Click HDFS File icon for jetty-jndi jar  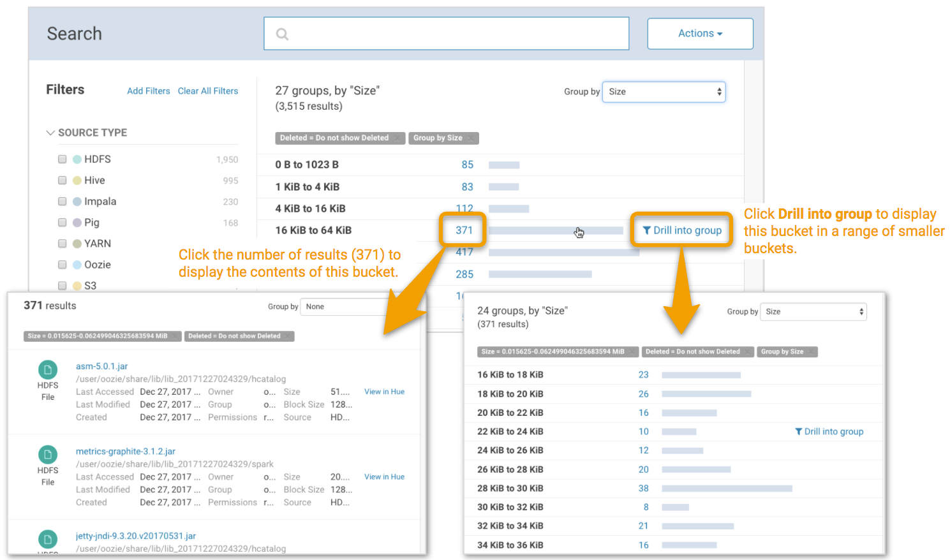coord(48,539)
